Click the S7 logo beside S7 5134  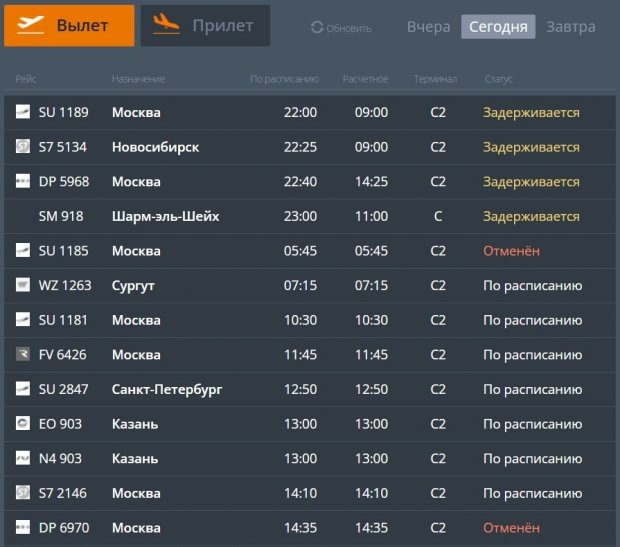point(23,146)
